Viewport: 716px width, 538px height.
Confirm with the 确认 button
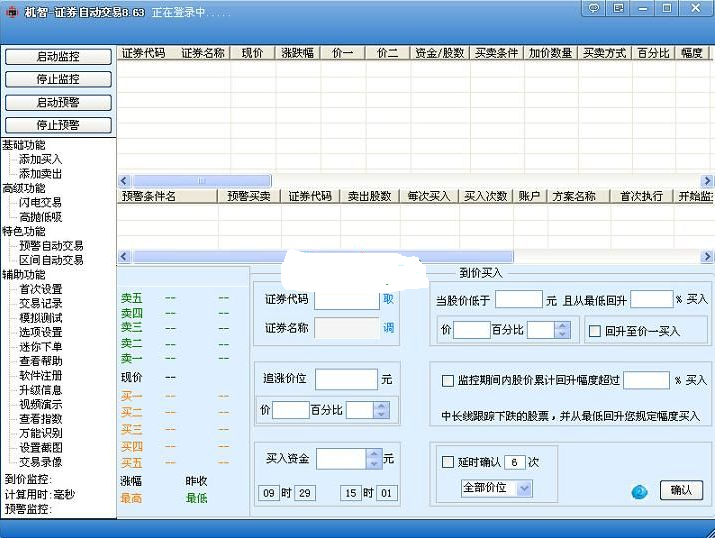click(x=681, y=490)
